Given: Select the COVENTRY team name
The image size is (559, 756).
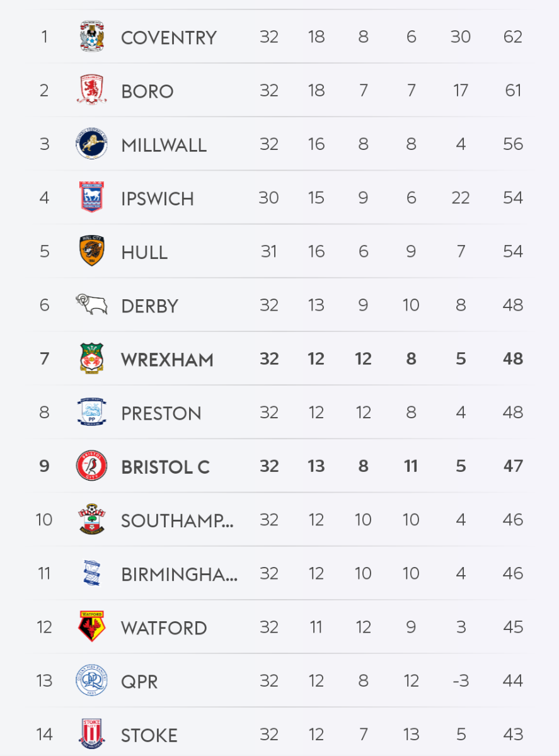Looking at the screenshot, I should tap(168, 38).
